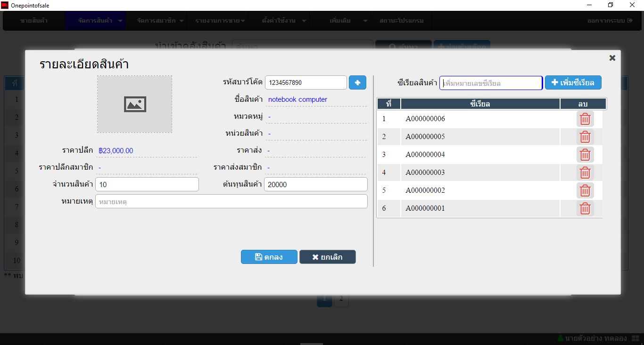
Task: Focus the serial number input field
Action: click(x=491, y=83)
